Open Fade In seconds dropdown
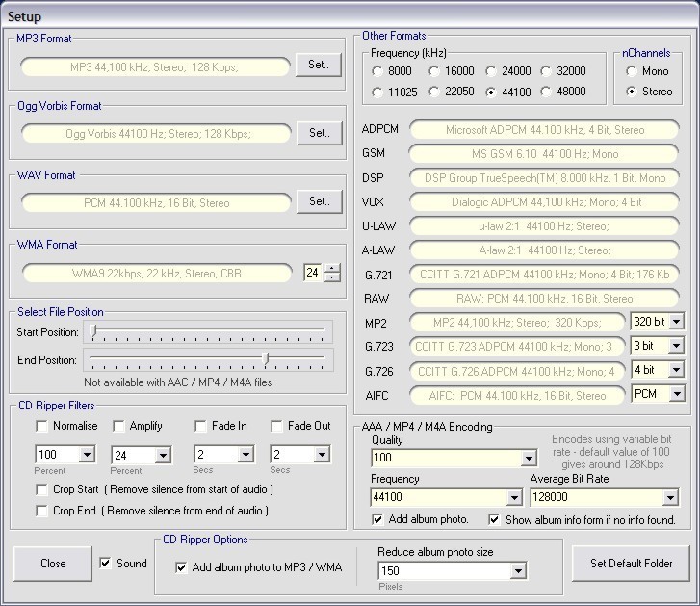 click(246, 455)
